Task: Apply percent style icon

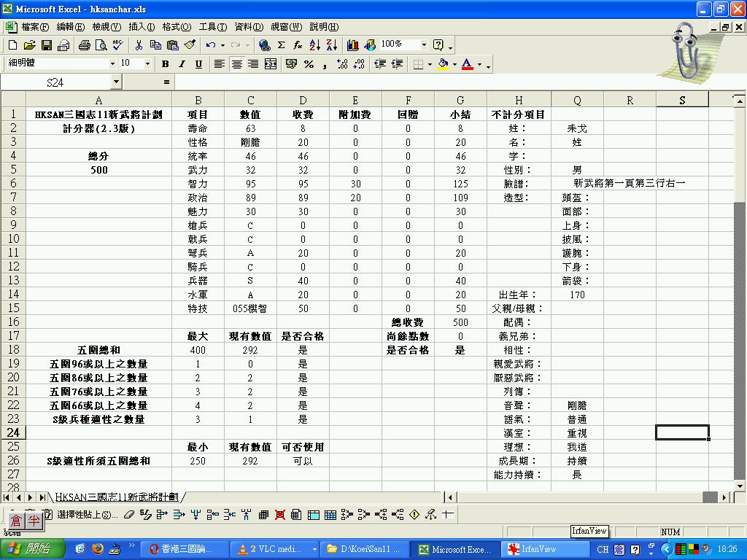Action: [x=309, y=64]
